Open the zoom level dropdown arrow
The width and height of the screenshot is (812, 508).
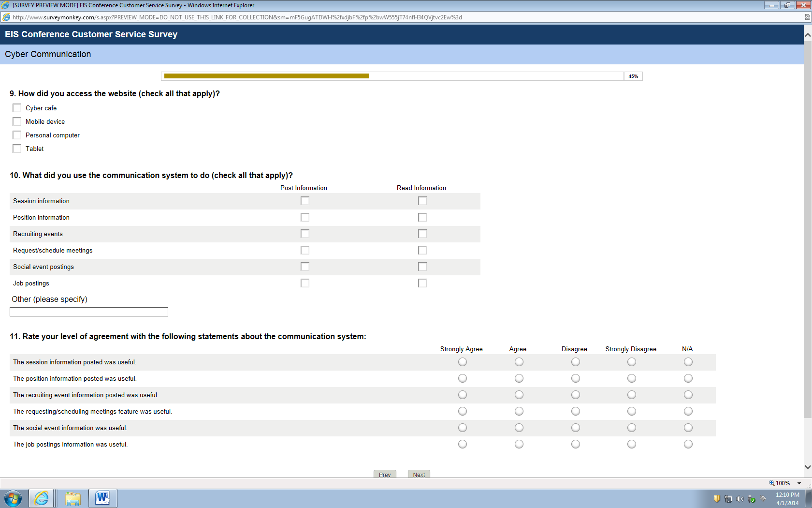pos(799,483)
